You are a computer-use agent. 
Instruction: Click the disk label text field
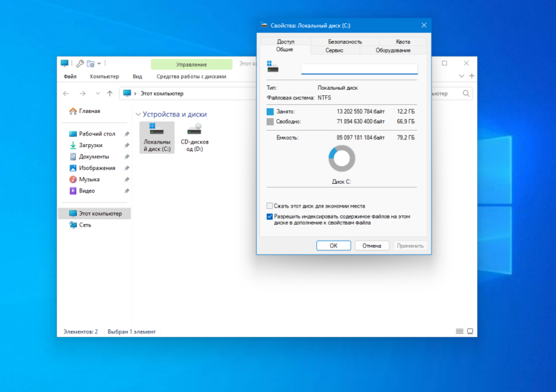point(359,68)
